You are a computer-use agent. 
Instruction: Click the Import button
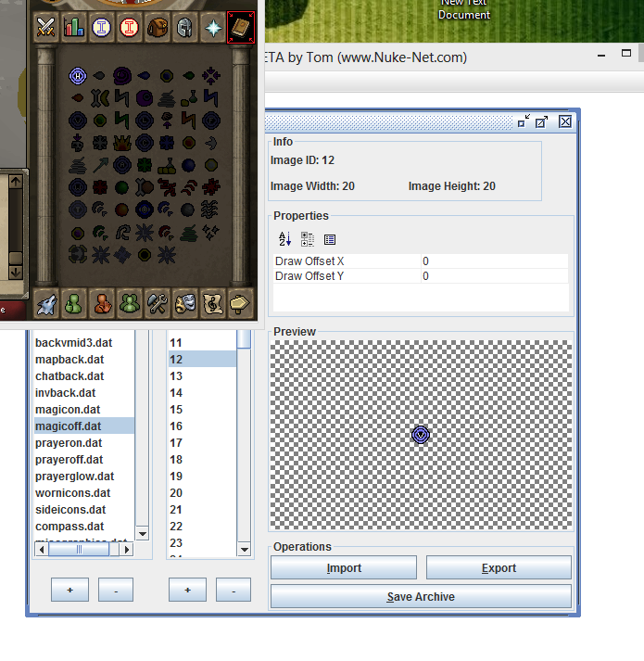pyautogui.click(x=344, y=568)
